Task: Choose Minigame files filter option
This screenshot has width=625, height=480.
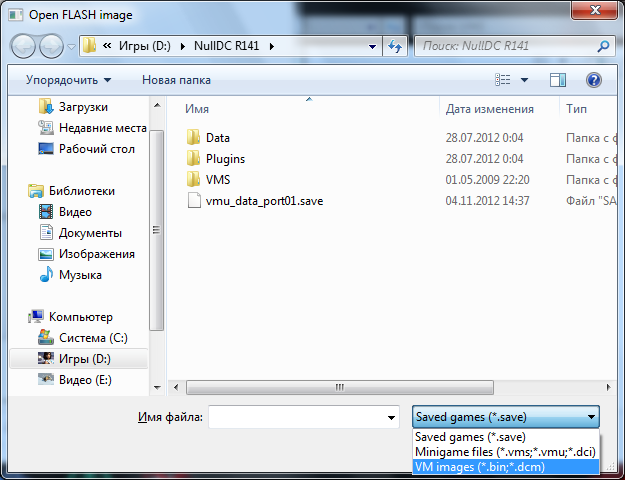Action: [505, 452]
